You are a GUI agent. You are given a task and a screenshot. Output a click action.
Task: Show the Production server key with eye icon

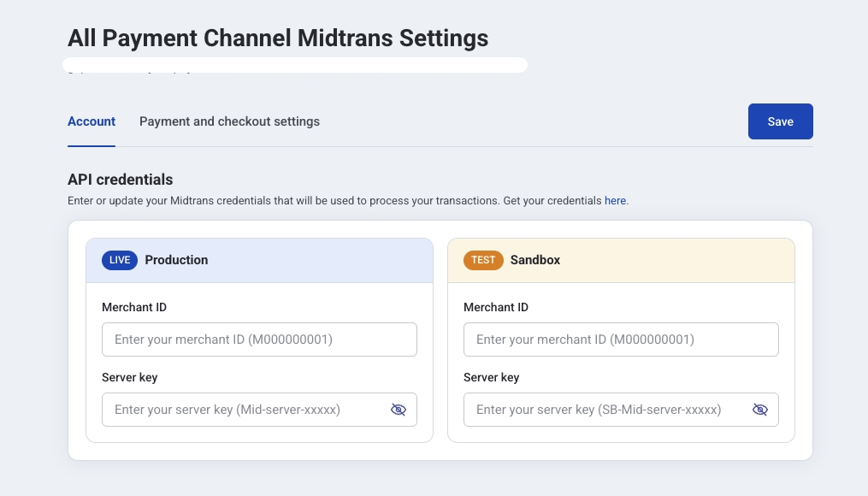tap(398, 410)
